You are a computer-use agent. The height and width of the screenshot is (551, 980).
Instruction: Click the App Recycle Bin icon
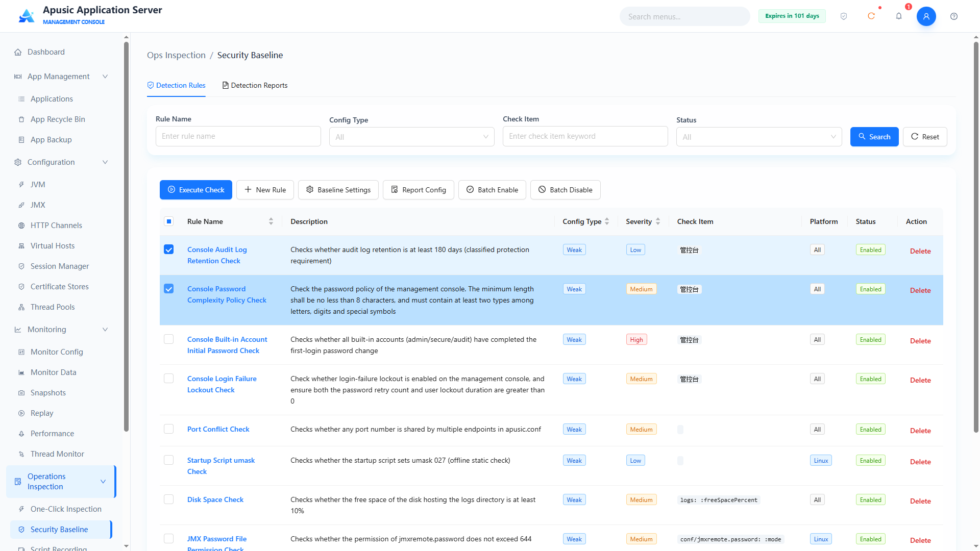click(21, 119)
